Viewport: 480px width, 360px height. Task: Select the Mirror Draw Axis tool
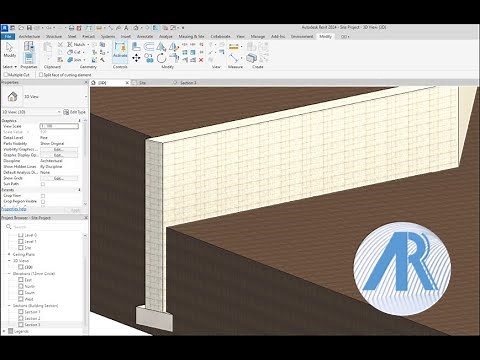[174, 47]
